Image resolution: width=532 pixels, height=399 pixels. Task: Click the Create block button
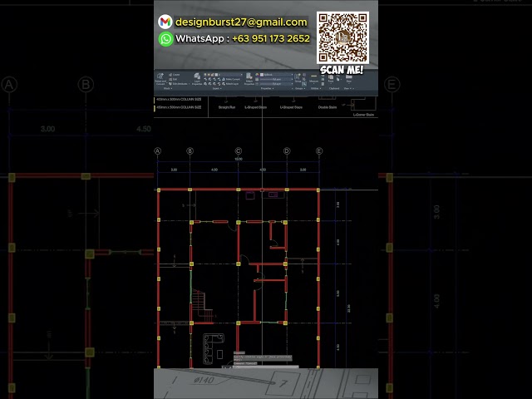coord(175,75)
